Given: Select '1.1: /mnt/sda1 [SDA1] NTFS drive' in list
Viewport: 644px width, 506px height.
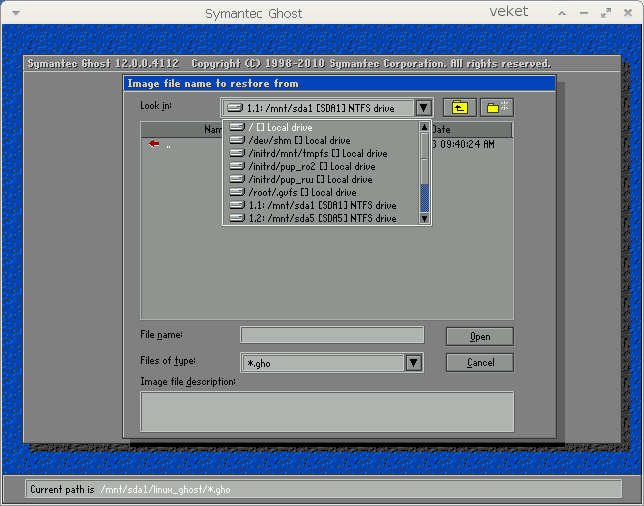Looking at the screenshot, I should (x=322, y=205).
